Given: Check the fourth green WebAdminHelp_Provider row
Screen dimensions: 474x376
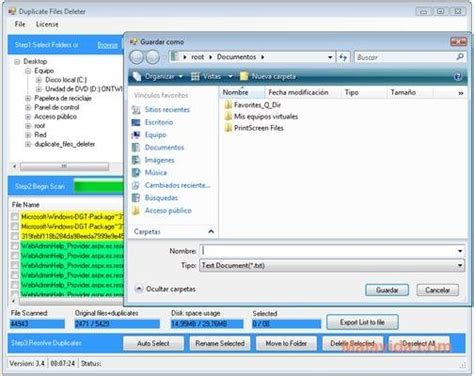Looking at the screenshot, I should click(x=15, y=275).
